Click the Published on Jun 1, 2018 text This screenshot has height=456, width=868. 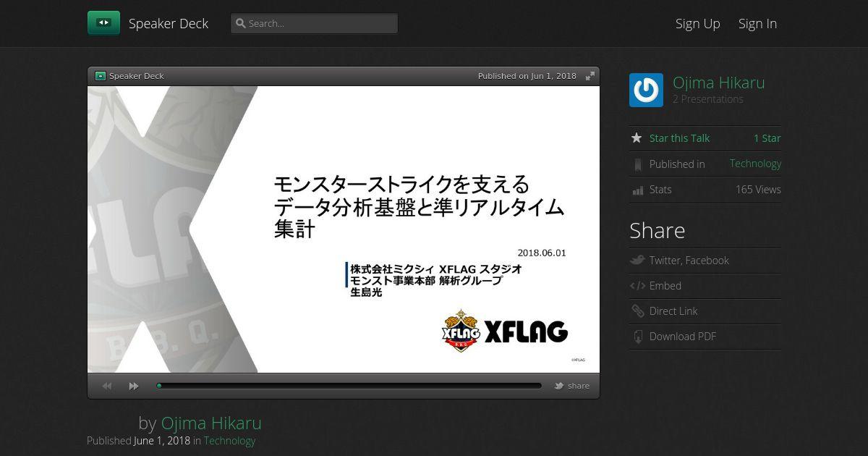point(527,76)
